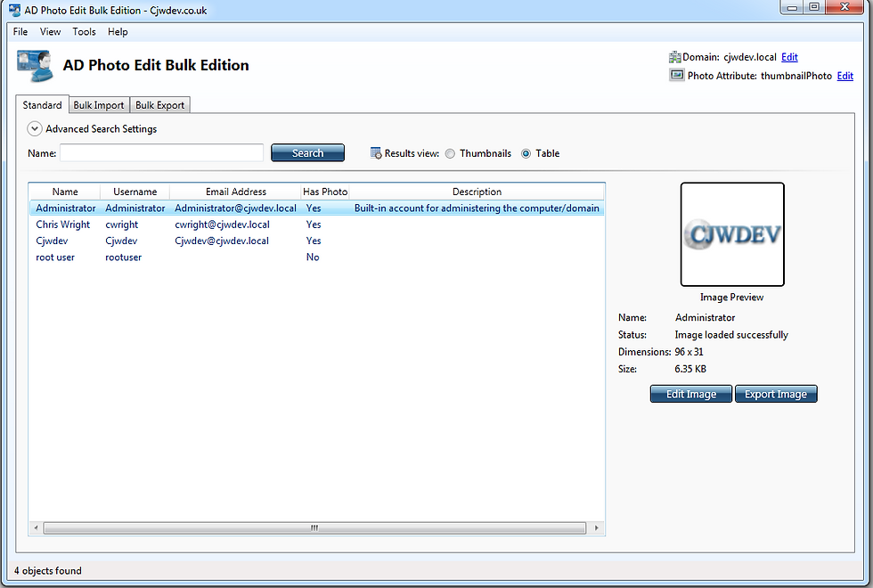Image resolution: width=873 pixels, height=588 pixels.
Task: Click Edit link next to Domain cjwdev.local
Action: pyautogui.click(x=789, y=57)
